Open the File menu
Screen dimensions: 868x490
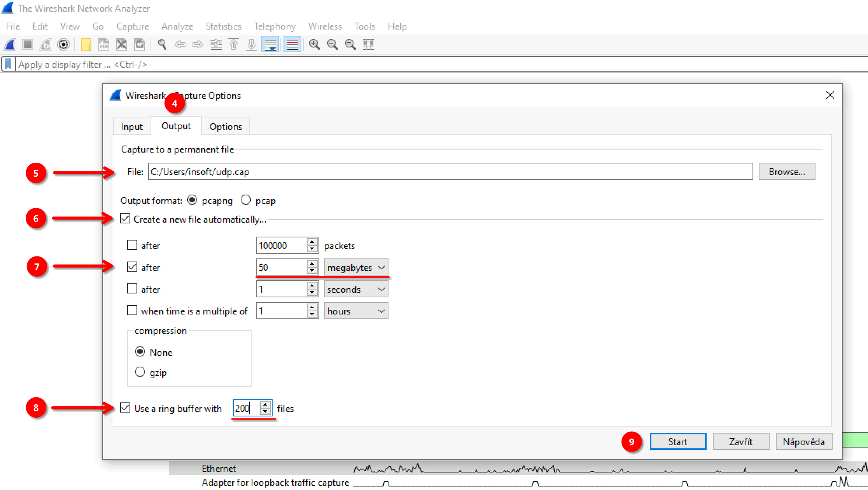pos(13,26)
